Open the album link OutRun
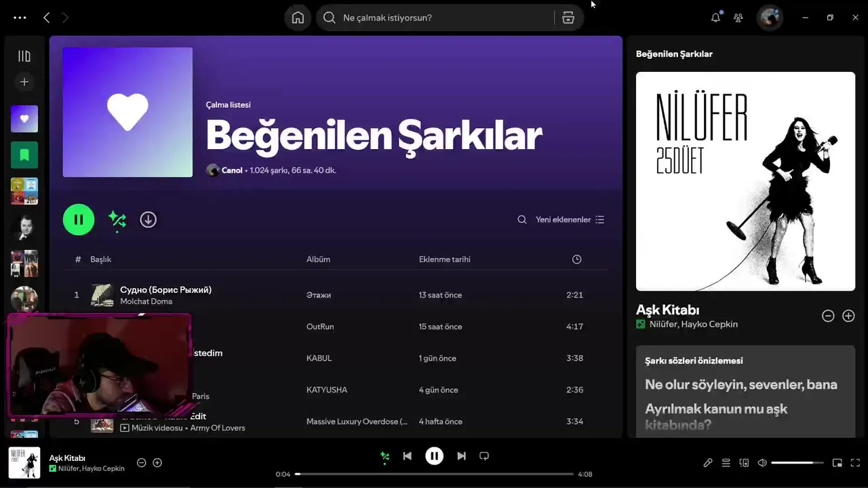 coord(320,327)
